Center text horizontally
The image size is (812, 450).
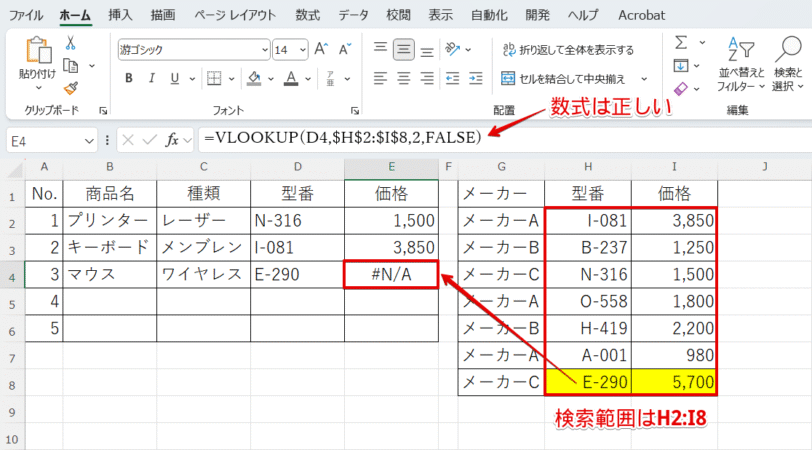tap(403, 78)
